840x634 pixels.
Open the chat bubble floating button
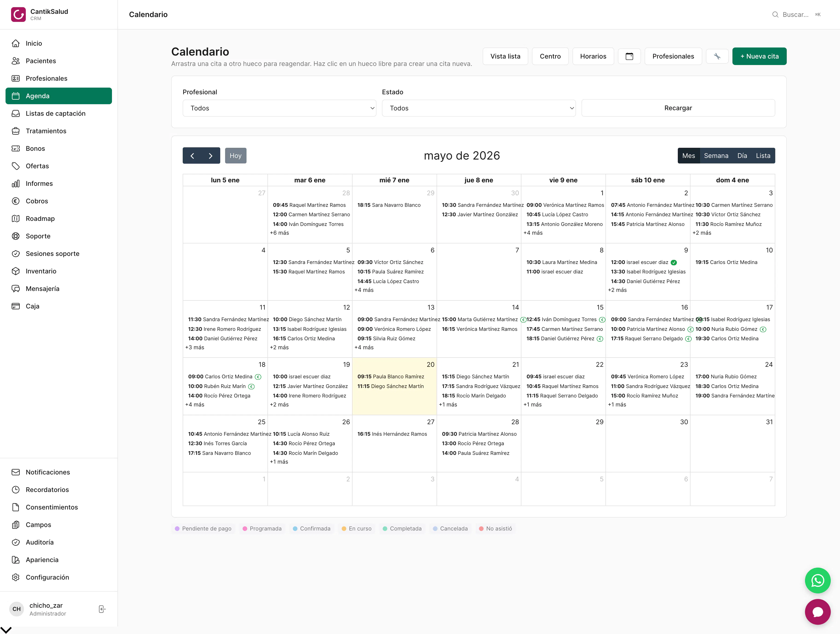click(818, 612)
